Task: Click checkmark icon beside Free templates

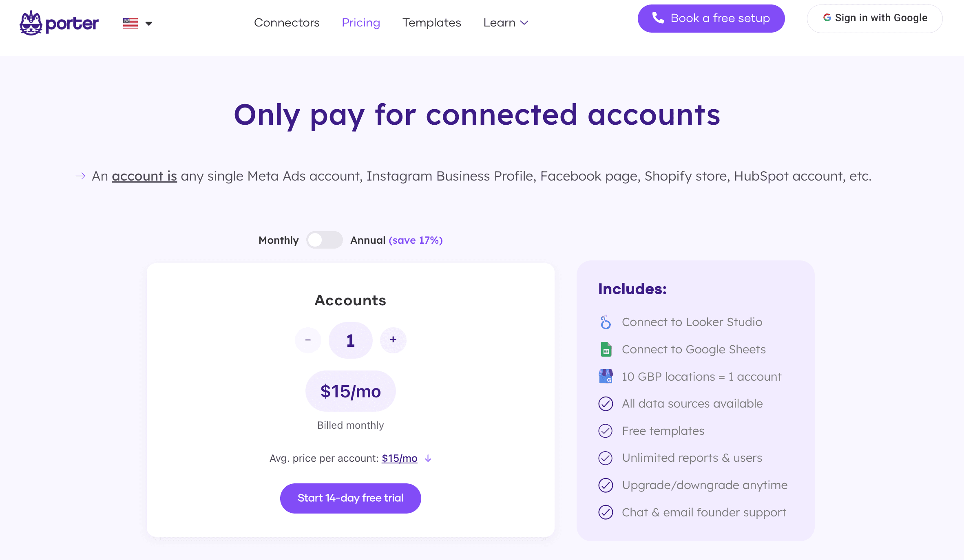Action: pyautogui.click(x=606, y=431)
